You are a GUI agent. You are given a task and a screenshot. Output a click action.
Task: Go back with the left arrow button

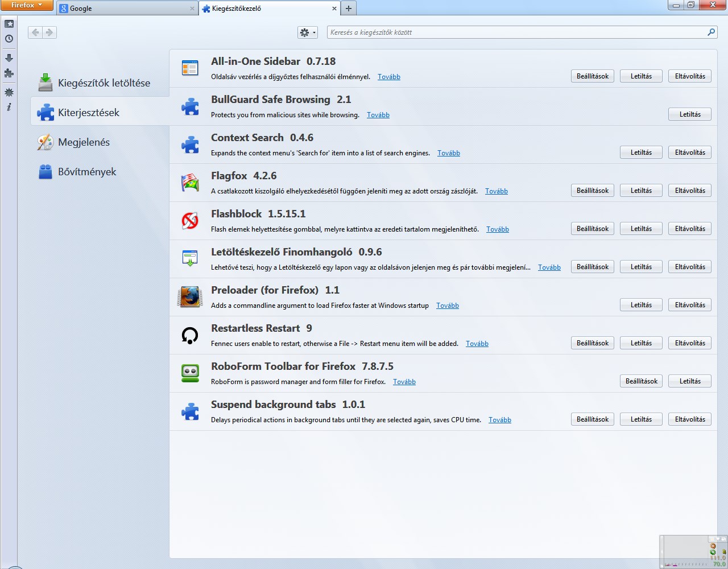point(35,32)
